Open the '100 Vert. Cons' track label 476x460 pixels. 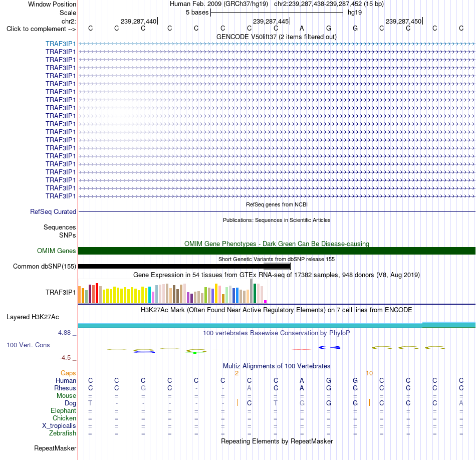click(28, 345)
